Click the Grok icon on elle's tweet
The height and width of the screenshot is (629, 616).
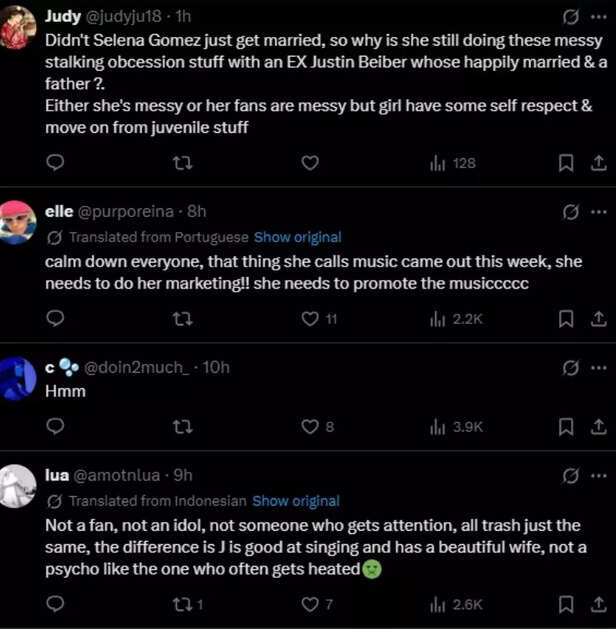[571, 212]
